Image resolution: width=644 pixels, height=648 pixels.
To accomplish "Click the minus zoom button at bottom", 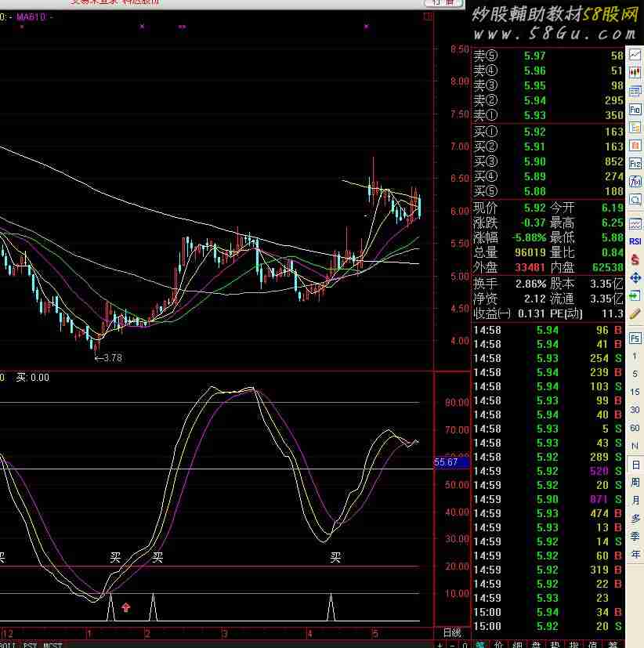I will [453, 645].
